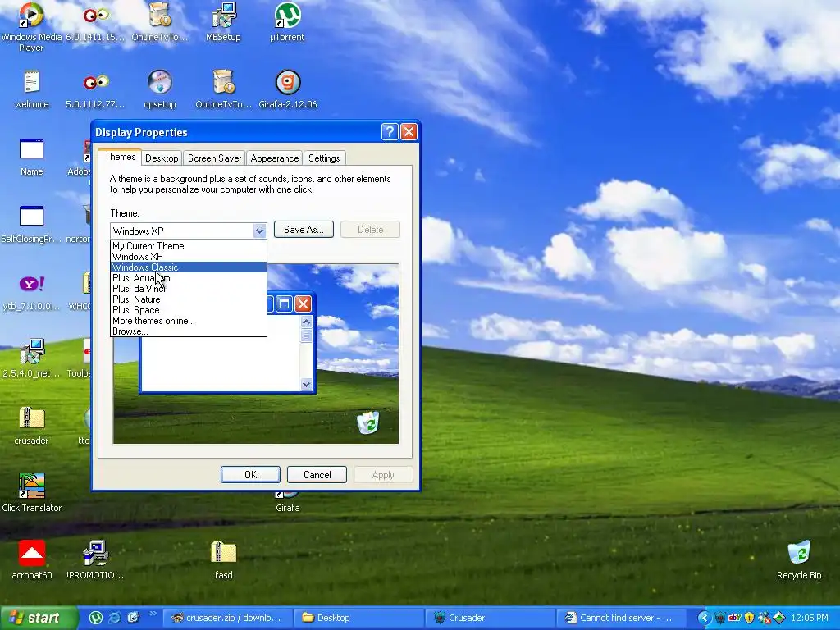The image size is (840, 630).
Task: Click the Save As... button
Action: point(304,230)
